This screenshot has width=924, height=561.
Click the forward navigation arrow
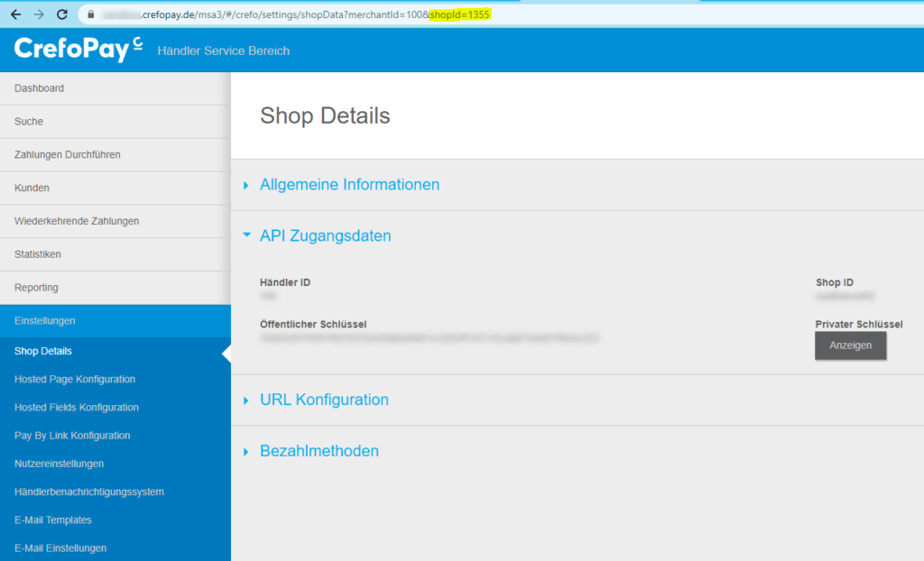[36, 14]
